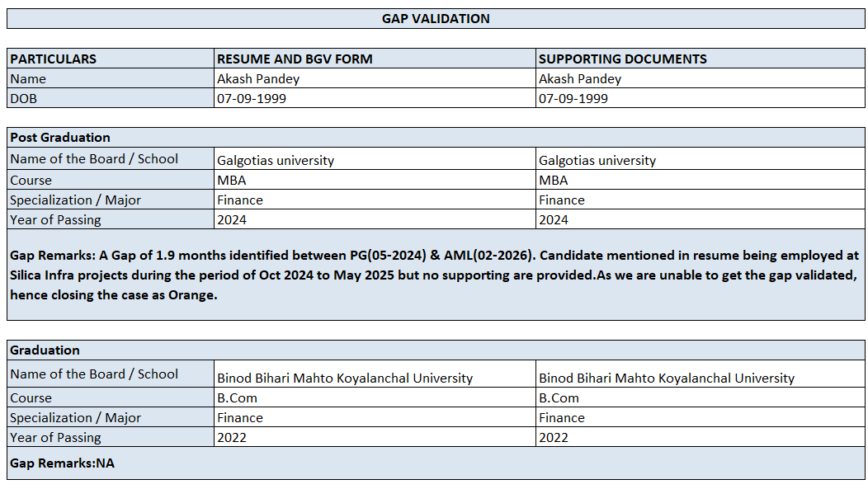Click Specialization / Major label in Post Graduation section
The image size is (868, 489).
[76, 200]
